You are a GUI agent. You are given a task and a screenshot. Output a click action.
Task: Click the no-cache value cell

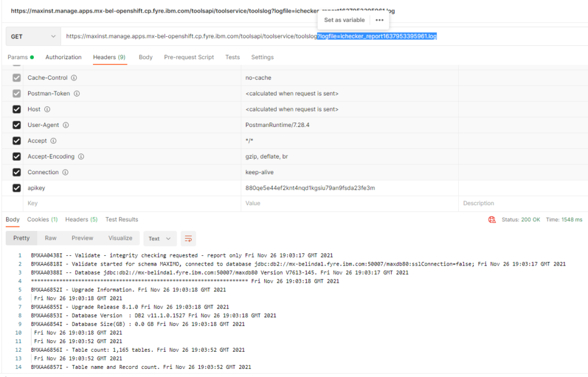pyautogui.click(x=350, y=78)
